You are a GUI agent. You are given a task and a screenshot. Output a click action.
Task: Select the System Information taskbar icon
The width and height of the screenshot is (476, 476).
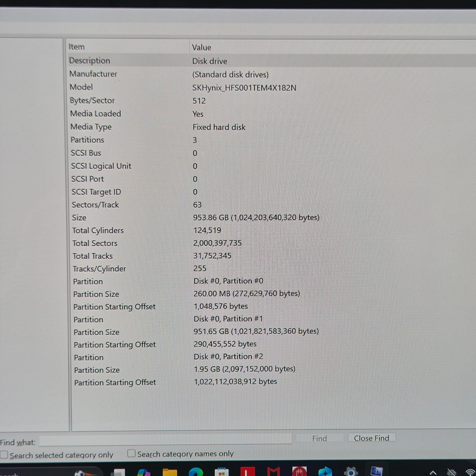[x=376, y=472]
